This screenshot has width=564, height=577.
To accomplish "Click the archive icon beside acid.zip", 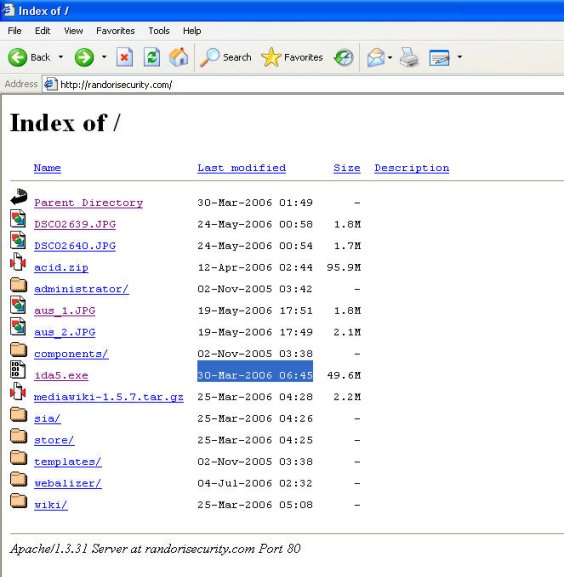I will (18, 262).
